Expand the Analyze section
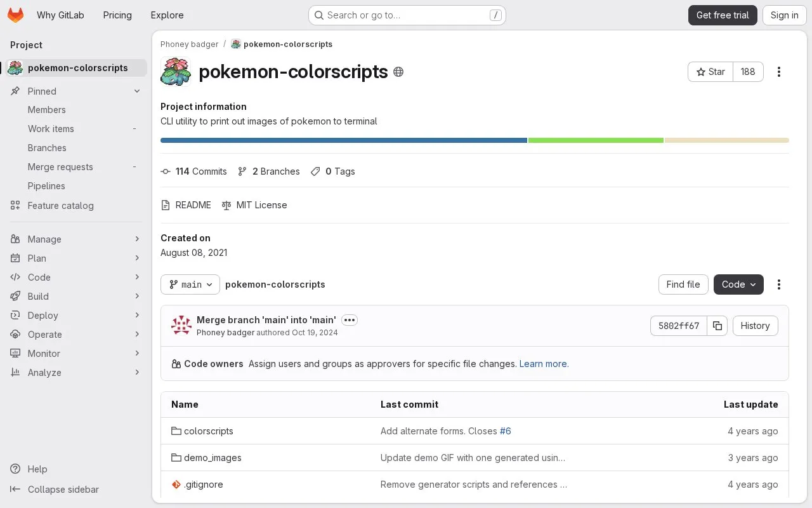This screenshot has width=812, height=508. coord(76,373)
